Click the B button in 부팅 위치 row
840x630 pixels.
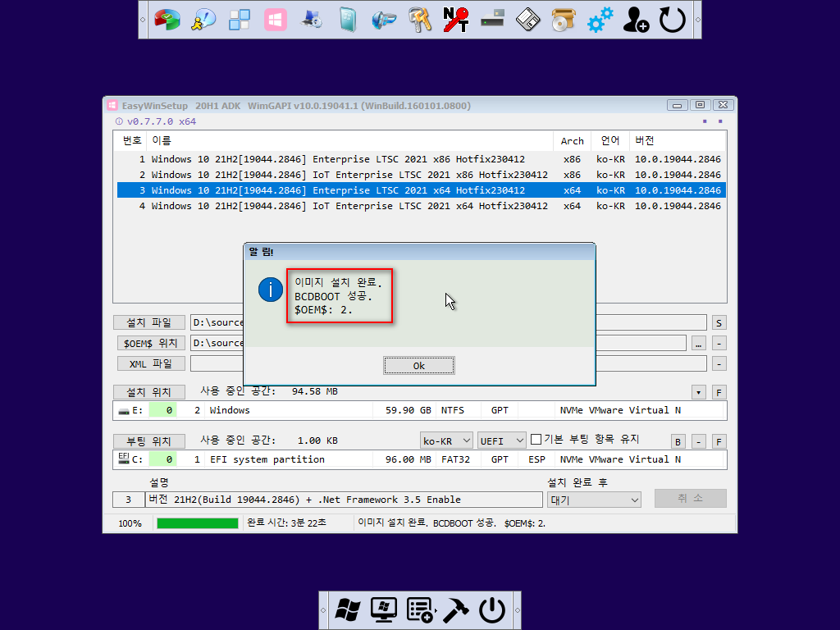678,442
